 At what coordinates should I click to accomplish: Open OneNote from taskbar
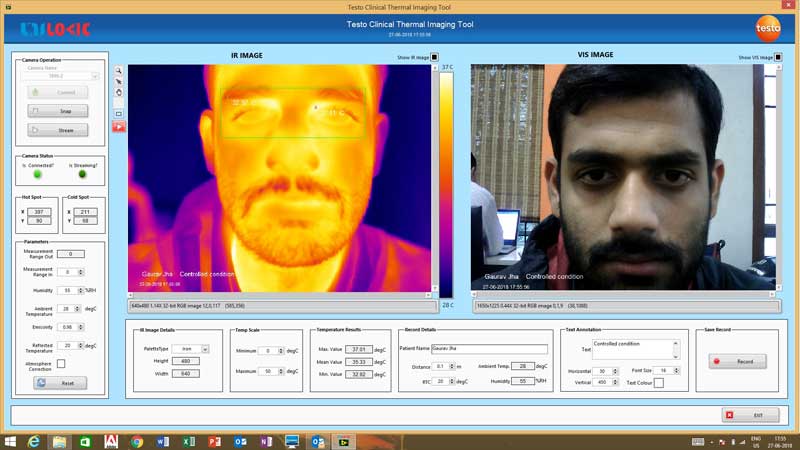coord(266,441)
